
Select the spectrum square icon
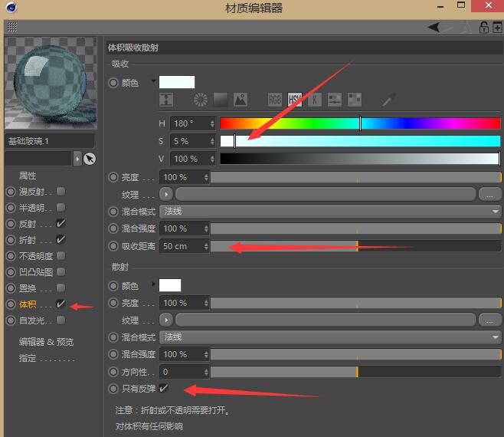(x=221, y=100)
